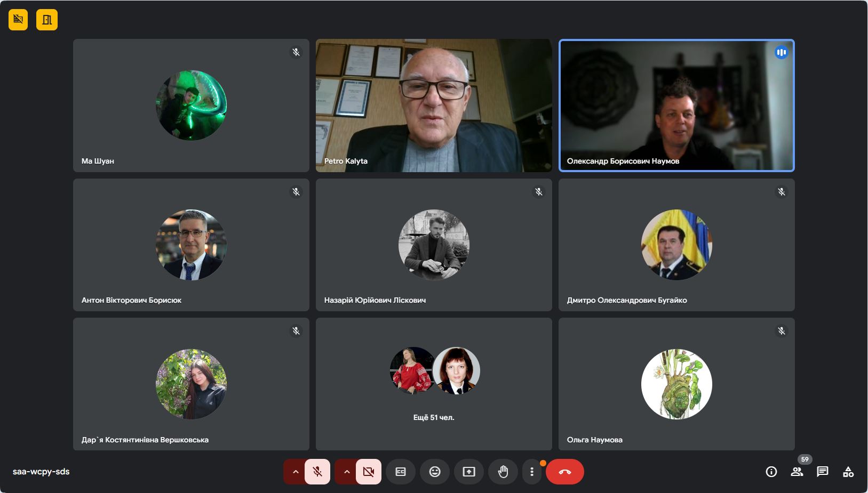Show the participants list panel
This screenshot has height=493, width=868.
coord(797,472)
